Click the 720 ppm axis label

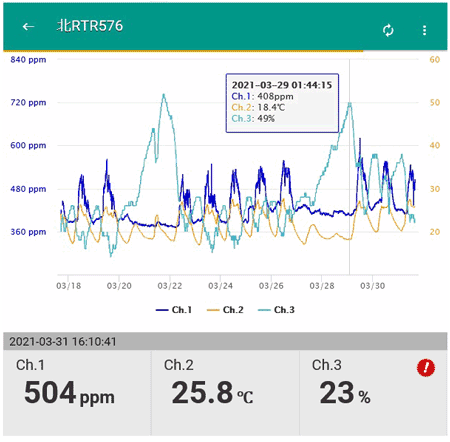tap(28, 102)
